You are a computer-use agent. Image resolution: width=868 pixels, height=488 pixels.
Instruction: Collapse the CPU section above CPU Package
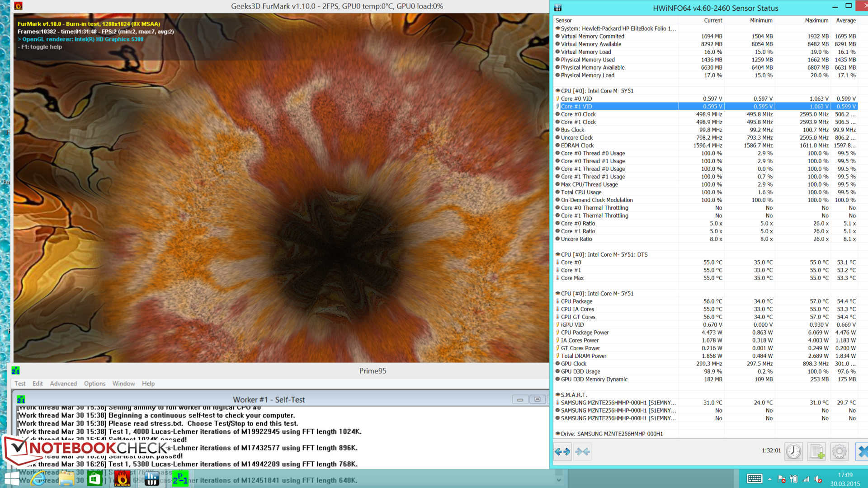[x=557, y=293]
